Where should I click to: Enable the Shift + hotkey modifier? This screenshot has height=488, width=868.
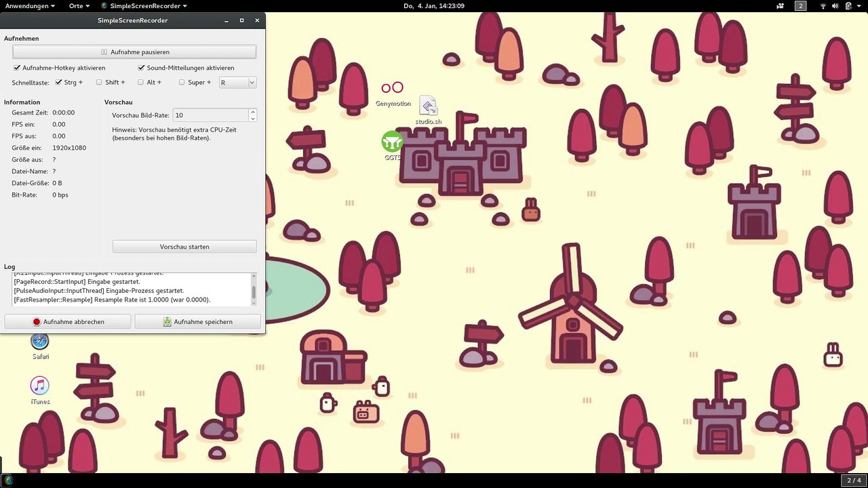[x=99, y=82]
